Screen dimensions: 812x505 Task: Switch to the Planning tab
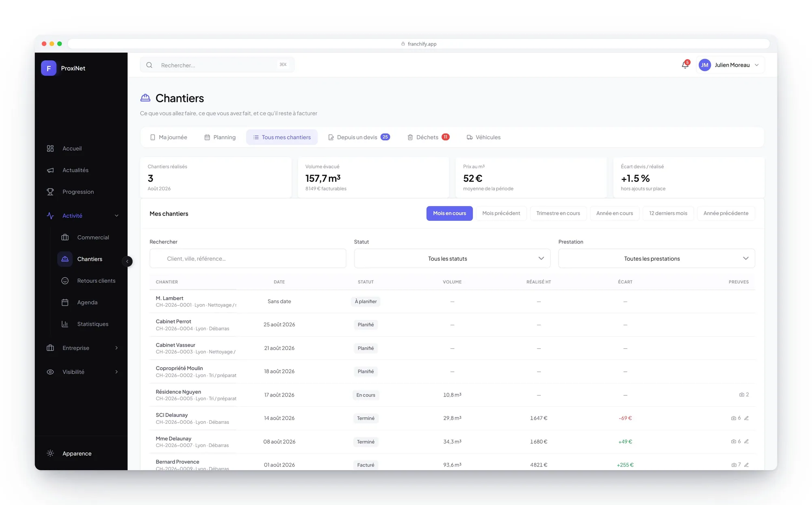pos(220,137)
